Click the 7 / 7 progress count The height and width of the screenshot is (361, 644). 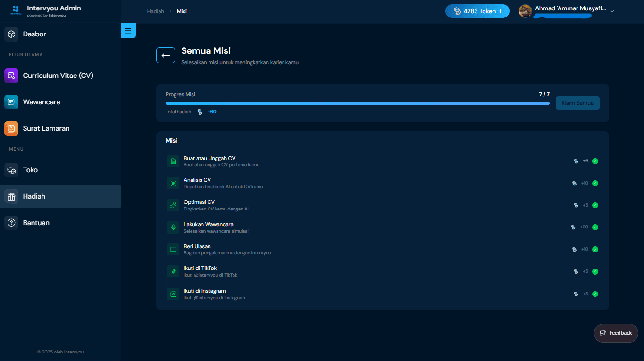coord(544,94)
